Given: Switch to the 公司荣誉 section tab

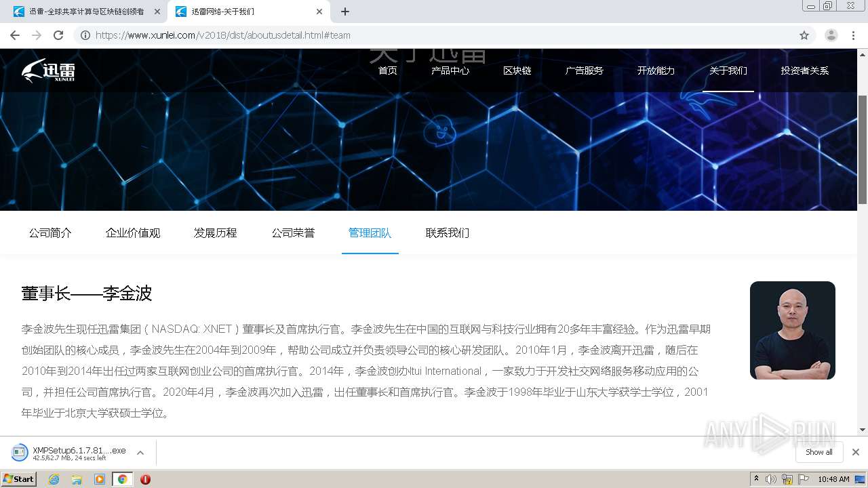Looking at the screenshot, I should (293, 233).
